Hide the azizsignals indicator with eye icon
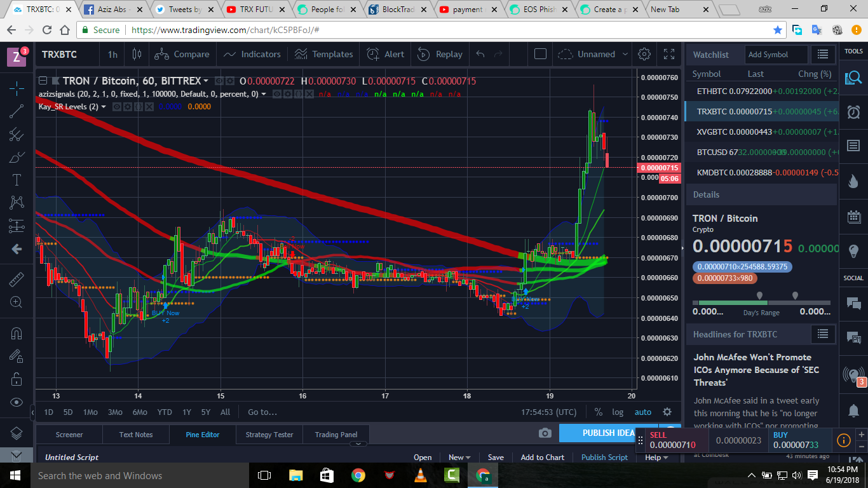This screenshot has width=868, height=488. [x=276, y=94]
